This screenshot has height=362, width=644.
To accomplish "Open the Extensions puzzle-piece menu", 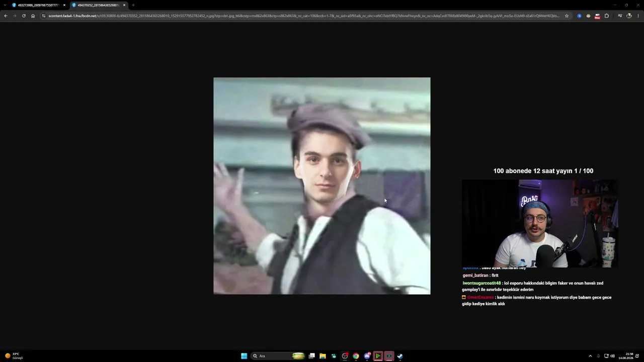I will (x=606, y=16).
